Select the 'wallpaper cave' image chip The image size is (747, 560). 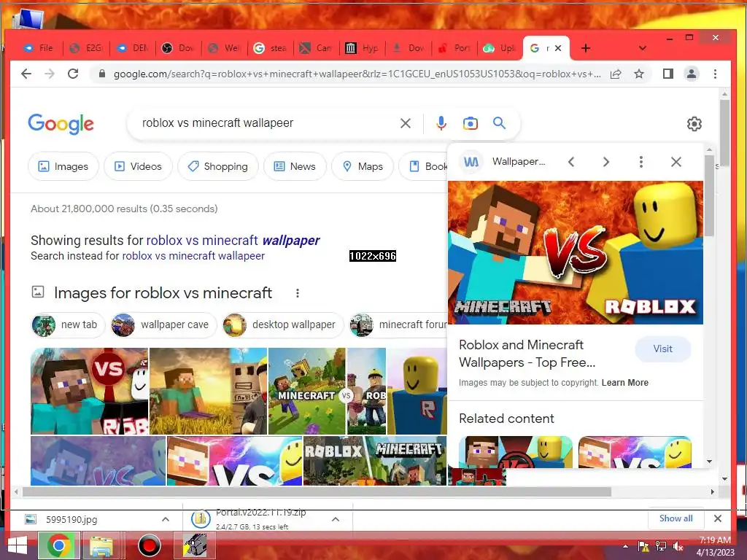[x=163, y=325]
